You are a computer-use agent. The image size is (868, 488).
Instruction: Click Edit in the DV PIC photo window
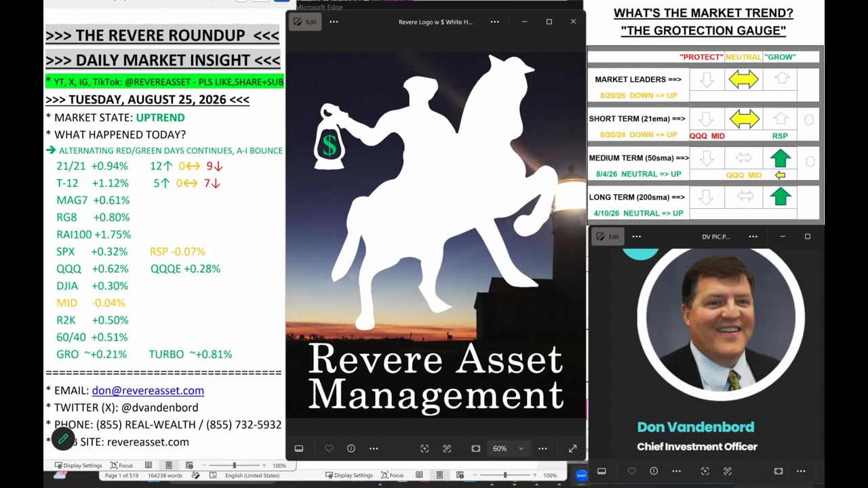(608, 237)
